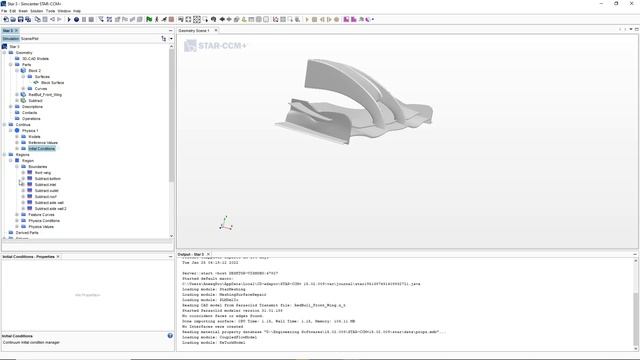
Task: Click the Block Surface green surface icon
Action: click(36, 82)
